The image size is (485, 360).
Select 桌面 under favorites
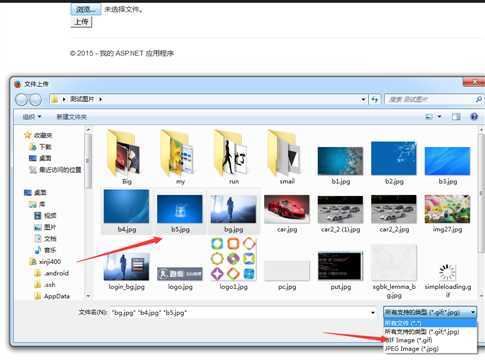pos(40,158)
